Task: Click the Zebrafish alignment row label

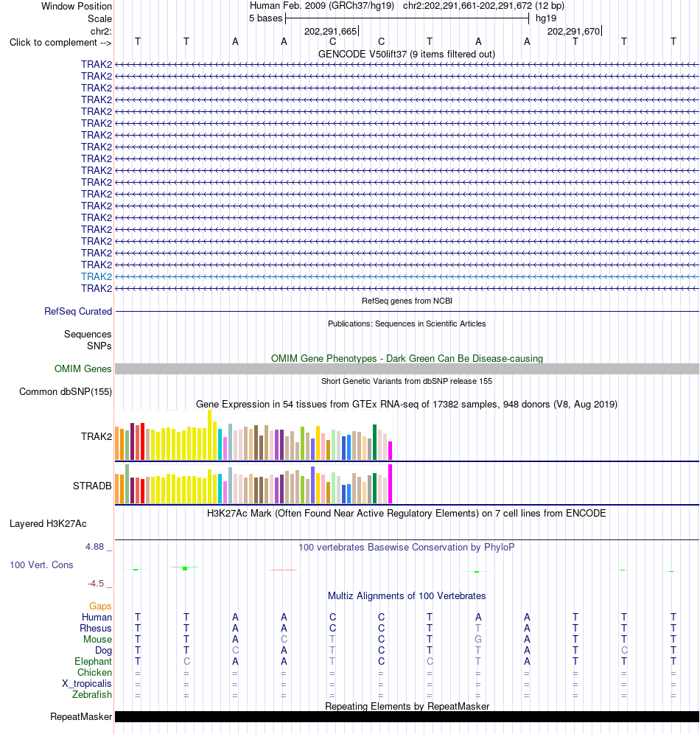Action: (x=92, y=695)
